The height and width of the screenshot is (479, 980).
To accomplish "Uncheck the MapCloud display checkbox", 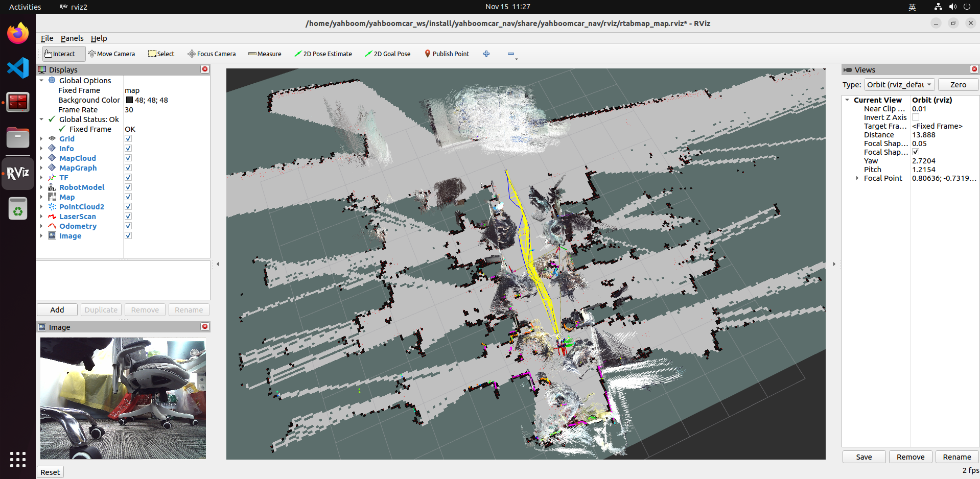I will (x=128, y=158).
